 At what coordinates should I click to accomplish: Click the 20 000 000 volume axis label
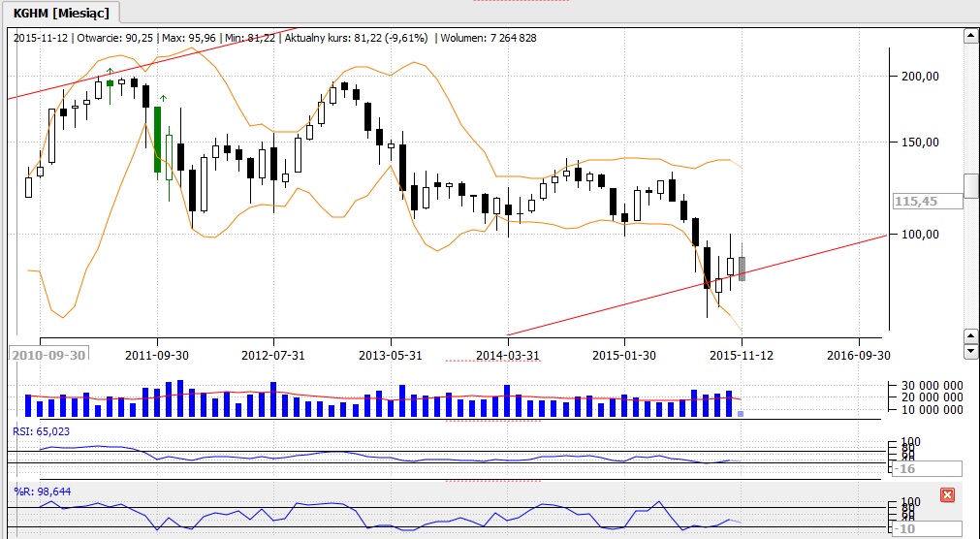click(932, 397)
